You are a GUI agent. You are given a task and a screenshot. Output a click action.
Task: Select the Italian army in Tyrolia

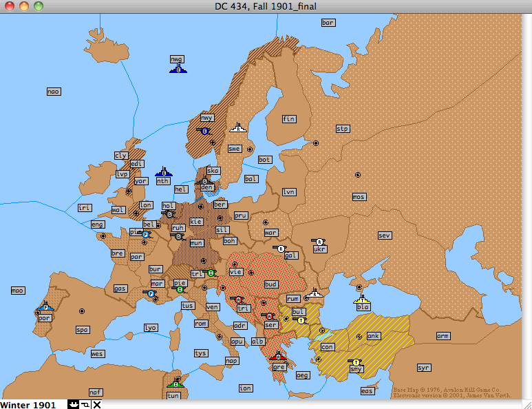211,273
